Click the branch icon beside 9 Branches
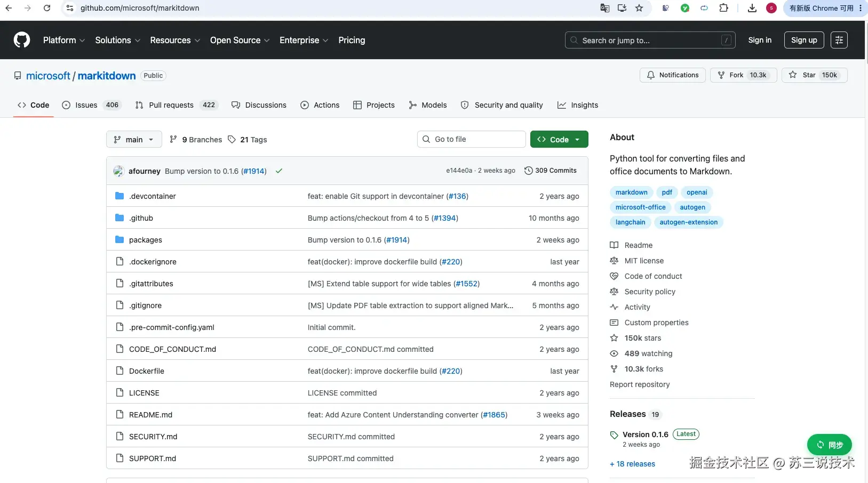This screenshot has width=868, height=483. tap(173, 140)
